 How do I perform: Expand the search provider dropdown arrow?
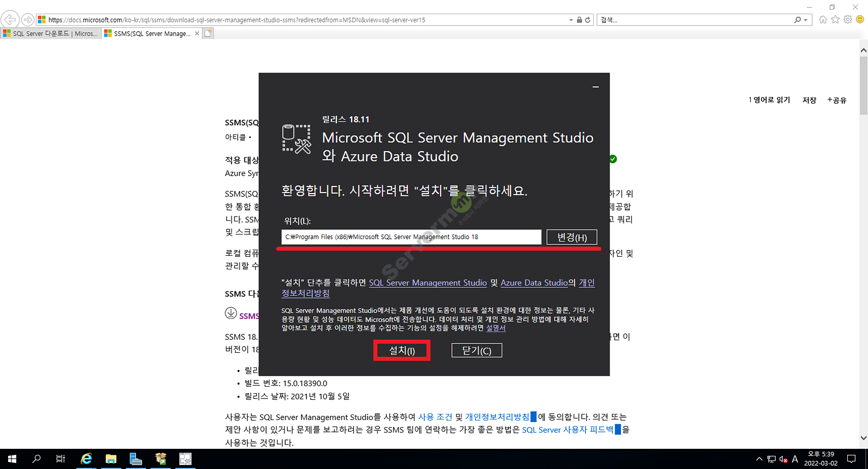pyautogui.click(x=806, y=20)
